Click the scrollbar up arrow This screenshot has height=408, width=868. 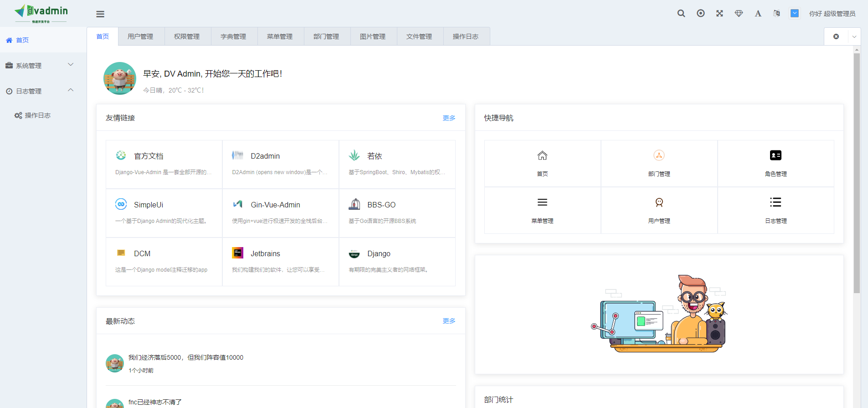pos(857,49)
